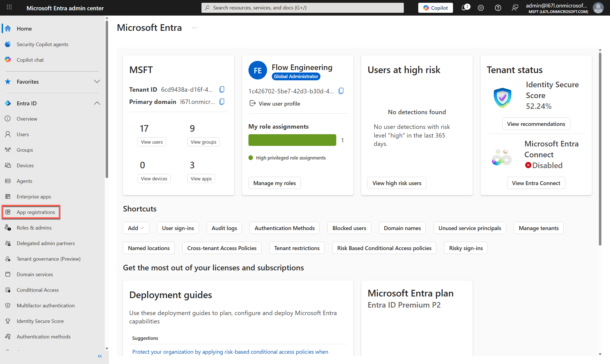Open Manage tenants shortcut

[539, 228]
